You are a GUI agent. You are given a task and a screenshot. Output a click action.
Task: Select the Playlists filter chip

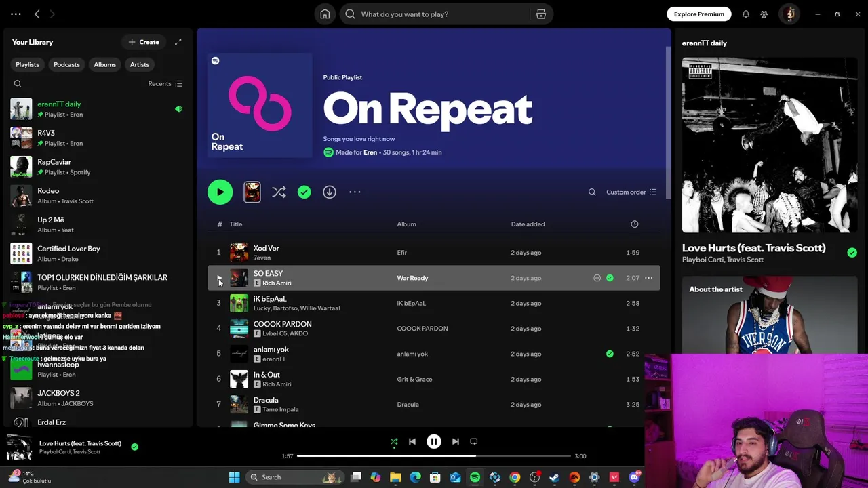click(27, 64)
